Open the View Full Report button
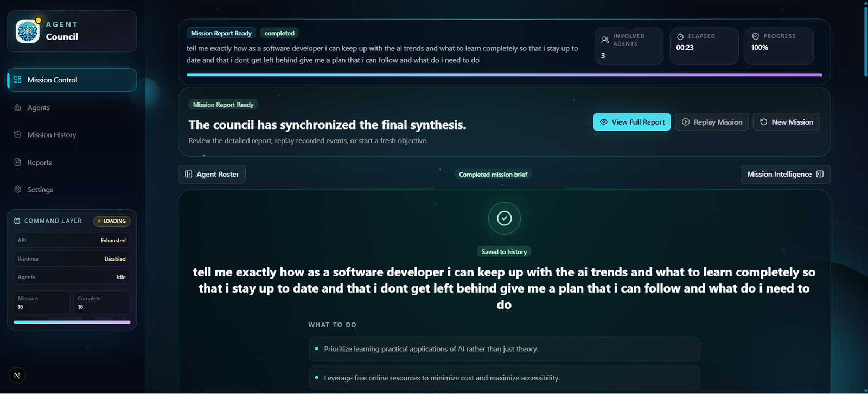 pyautogui.click(x=632, y=122)
